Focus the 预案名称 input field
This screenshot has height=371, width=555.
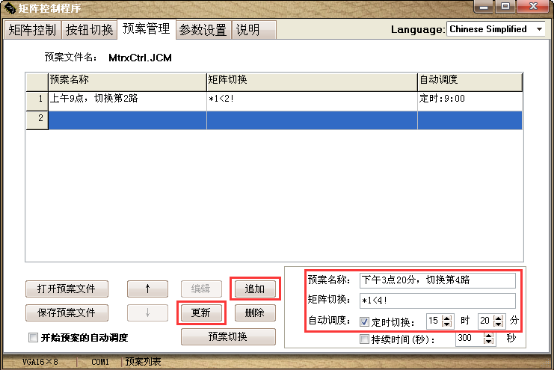click(x=437, y=280)
